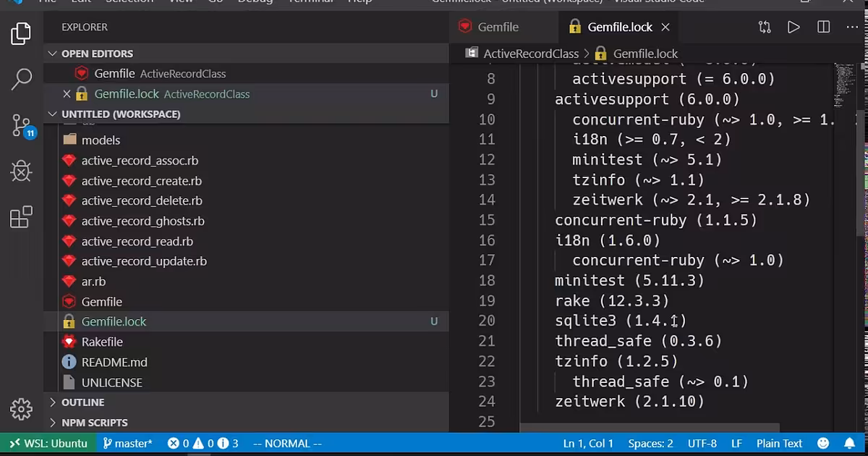Change indentation via Spaces: 2
Viewport: 868px width, 456px height.
pos(650,444)
